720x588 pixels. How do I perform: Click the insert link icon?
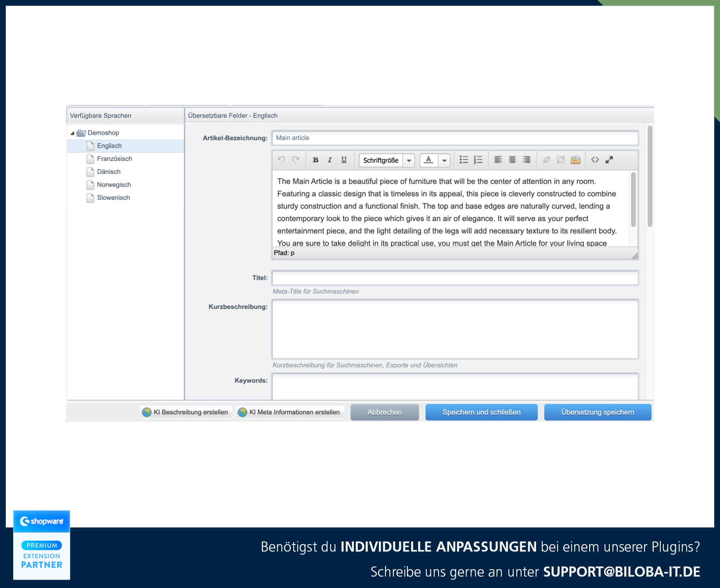tap(547, 160)
